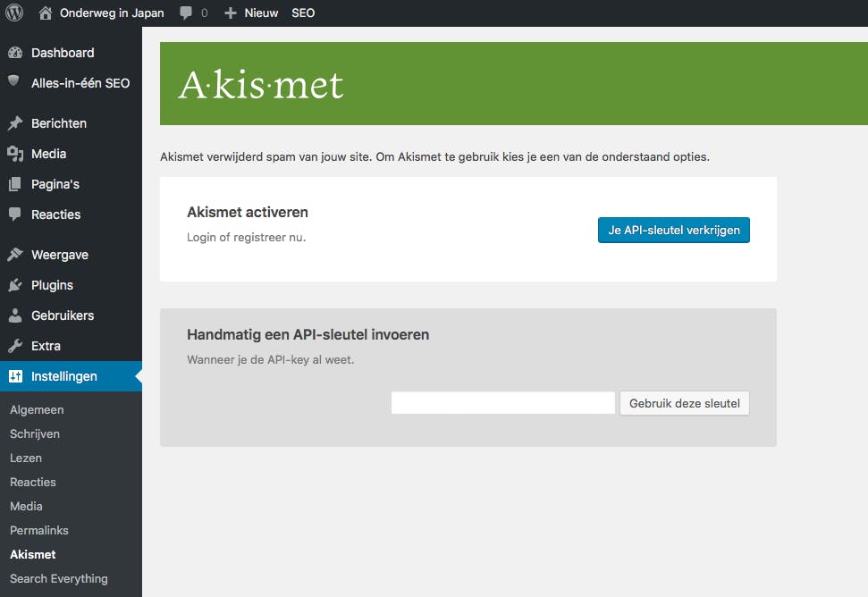Click the WordPress logo icon
Image resolution: width=868 pixels, height=597 pixels.
[x=14, y=13]
